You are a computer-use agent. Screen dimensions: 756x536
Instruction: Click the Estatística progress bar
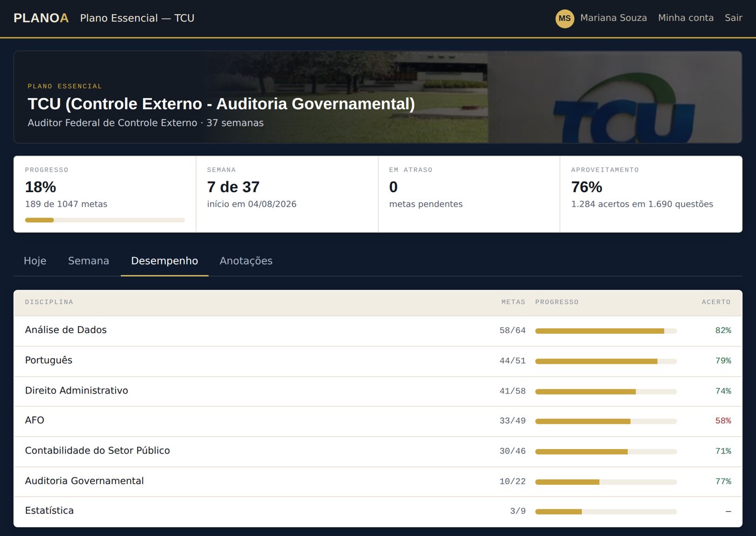pos(606,511)
